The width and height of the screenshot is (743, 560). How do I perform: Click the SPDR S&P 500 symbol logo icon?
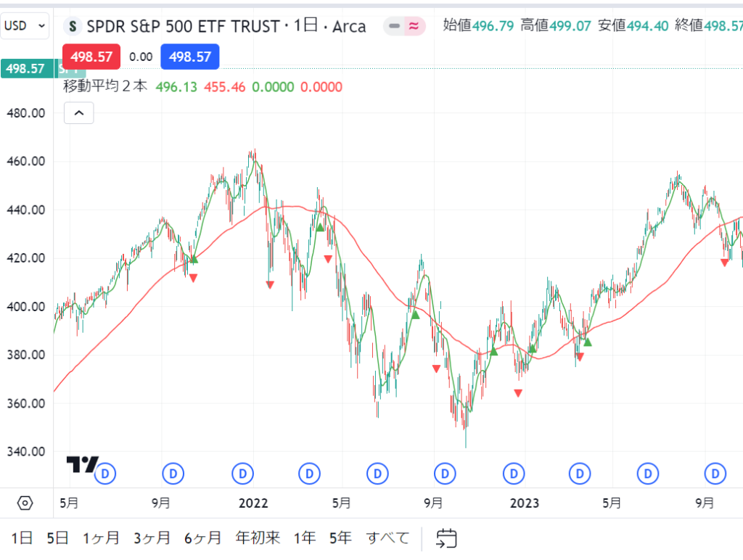73,27
